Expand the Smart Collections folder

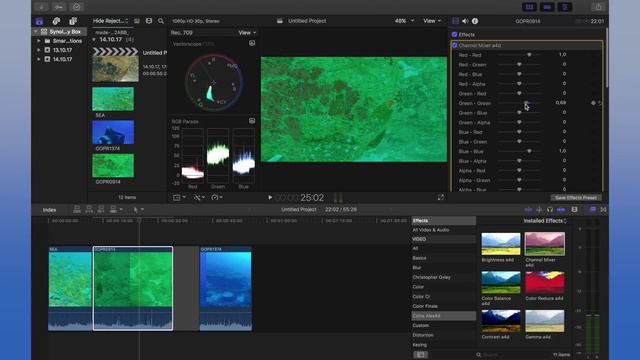39,41
